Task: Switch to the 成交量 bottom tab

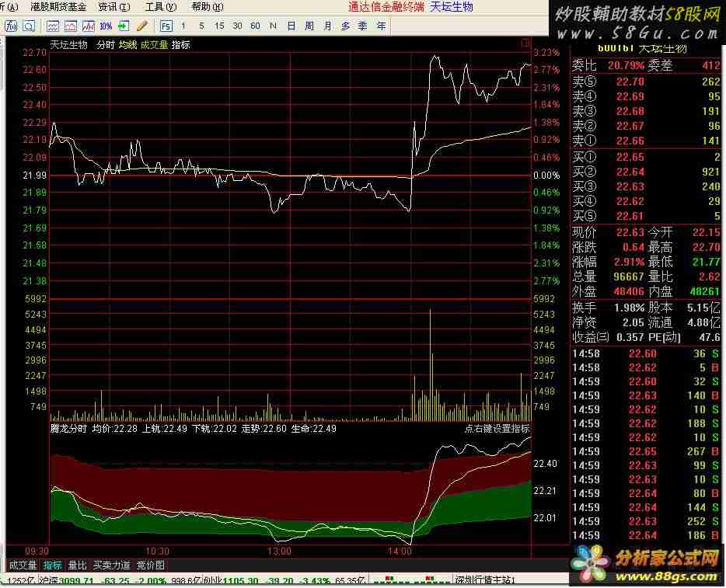Action: [x=23, y=565]
